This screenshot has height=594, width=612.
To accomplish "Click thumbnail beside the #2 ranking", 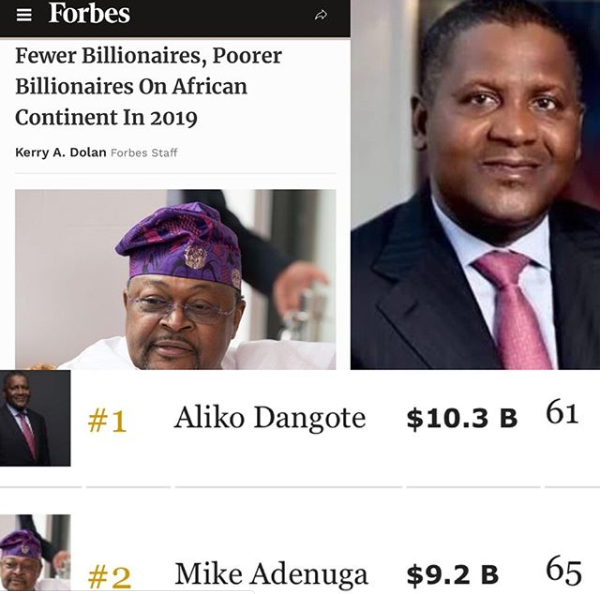I will pyautogui.click(x=35, y=553).
